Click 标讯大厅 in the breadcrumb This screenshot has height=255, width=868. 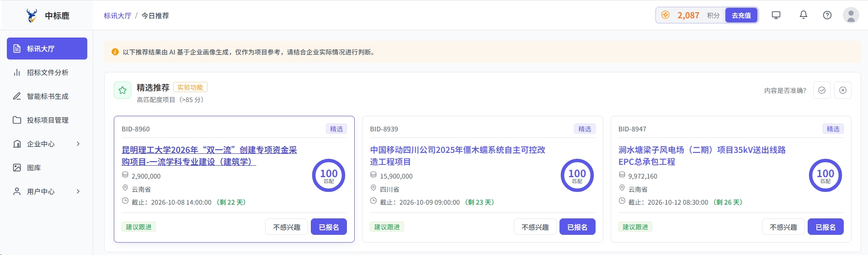117,16
